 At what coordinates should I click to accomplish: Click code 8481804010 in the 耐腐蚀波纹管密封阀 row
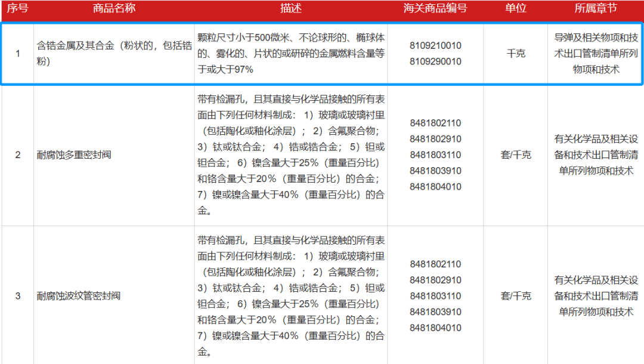click(x=435, y=328)
